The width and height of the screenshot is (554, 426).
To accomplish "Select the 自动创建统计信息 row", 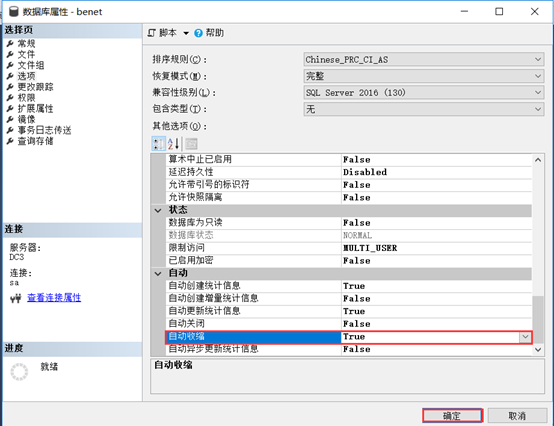I will [x=348, y=286].
